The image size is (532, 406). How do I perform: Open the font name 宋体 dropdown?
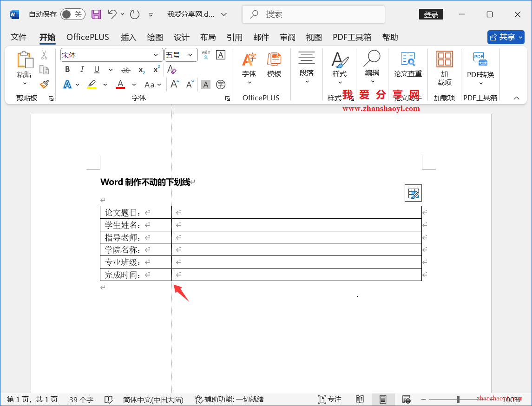pos(156,55)
